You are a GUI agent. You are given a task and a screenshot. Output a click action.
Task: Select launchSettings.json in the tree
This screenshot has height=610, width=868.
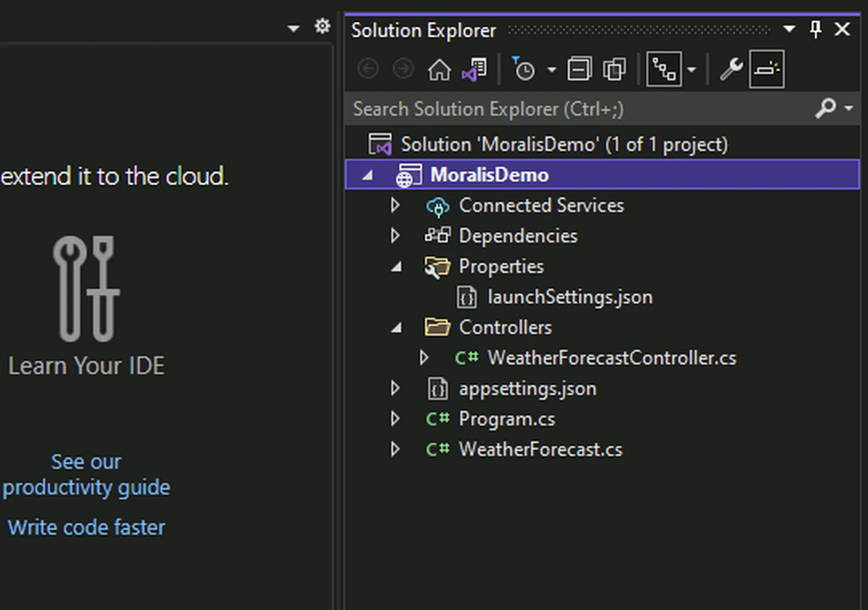coord(569,297)
